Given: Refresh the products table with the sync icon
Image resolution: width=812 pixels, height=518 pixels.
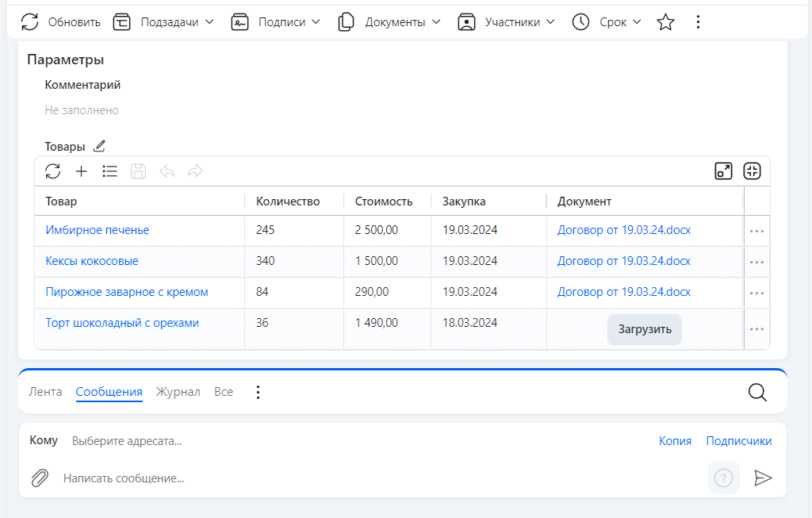Looking at the screenshot, I should (52, 171).
